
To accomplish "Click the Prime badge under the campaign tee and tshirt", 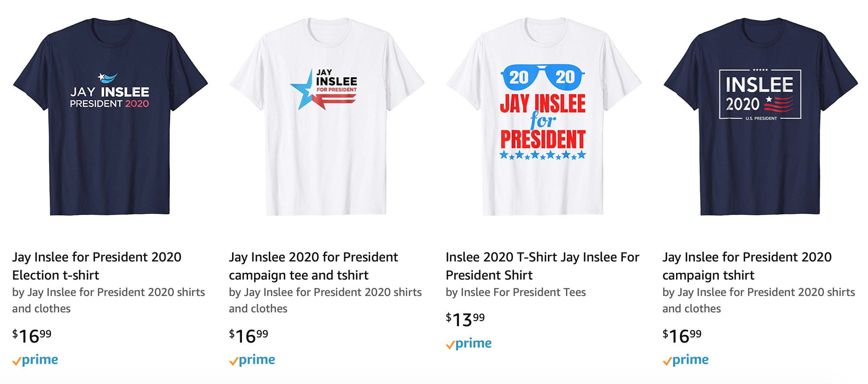I will pos(252,360).
